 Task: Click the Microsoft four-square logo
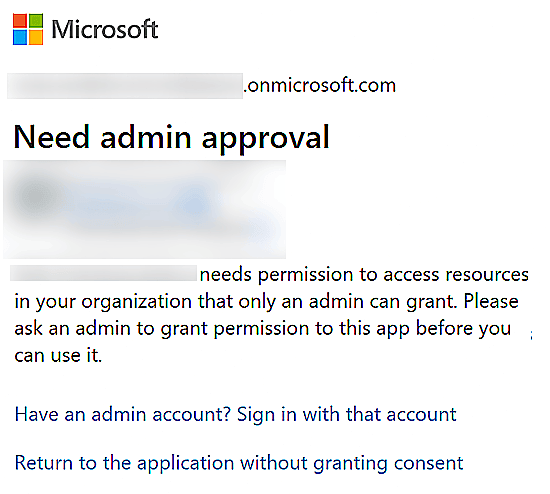pyautogui.click(x=28, y=29)
